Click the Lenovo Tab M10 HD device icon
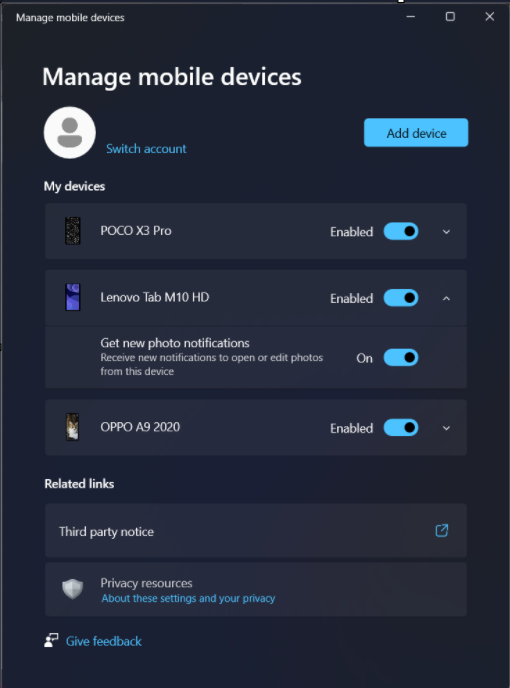 (73, 297)
